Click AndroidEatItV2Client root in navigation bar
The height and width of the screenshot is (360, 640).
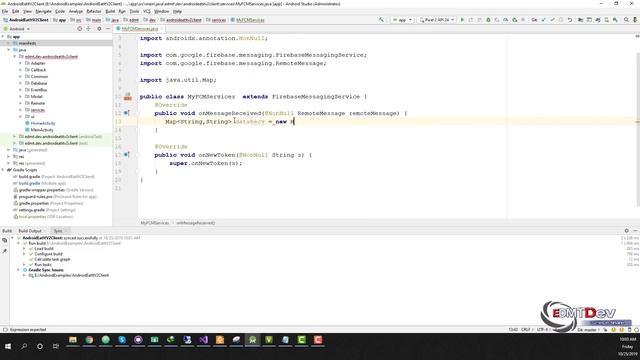click(26, 20)
